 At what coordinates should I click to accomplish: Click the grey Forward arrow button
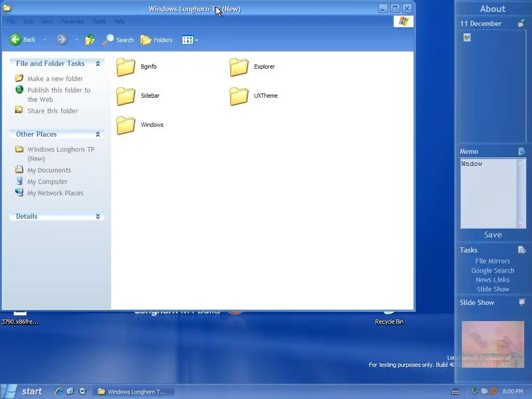click(61, 39)
